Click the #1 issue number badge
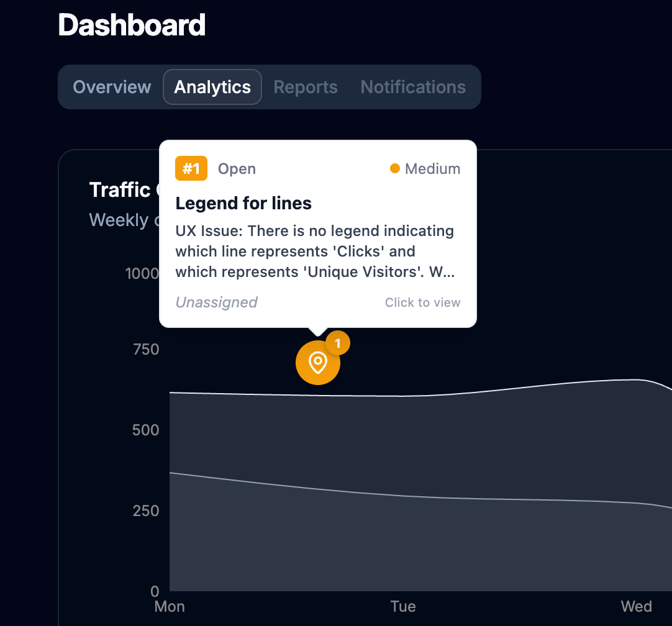672x626 pixels. [x=191, y=168]
